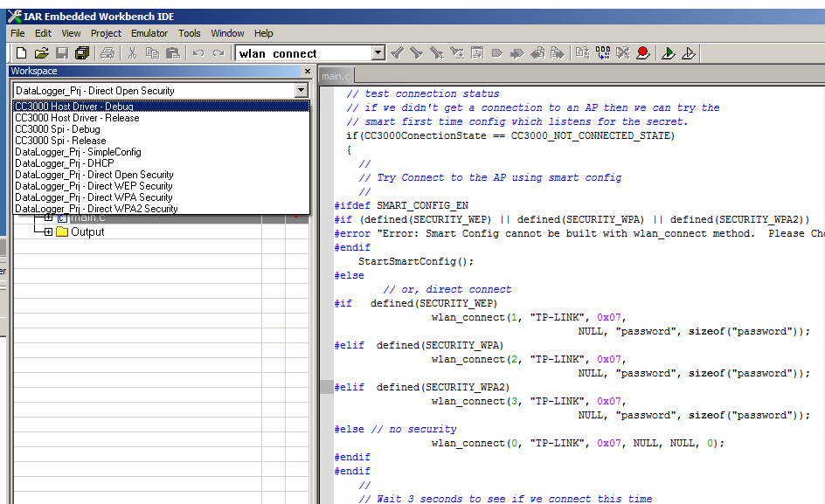Click the Make build icon
825x504 pixels.
[x=603, y=53]
